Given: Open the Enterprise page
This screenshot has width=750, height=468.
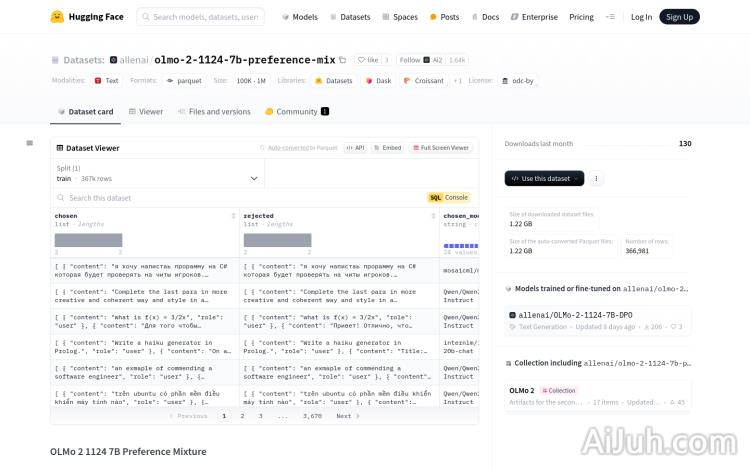Looking at the screenshot, I should tap(534, 17).
